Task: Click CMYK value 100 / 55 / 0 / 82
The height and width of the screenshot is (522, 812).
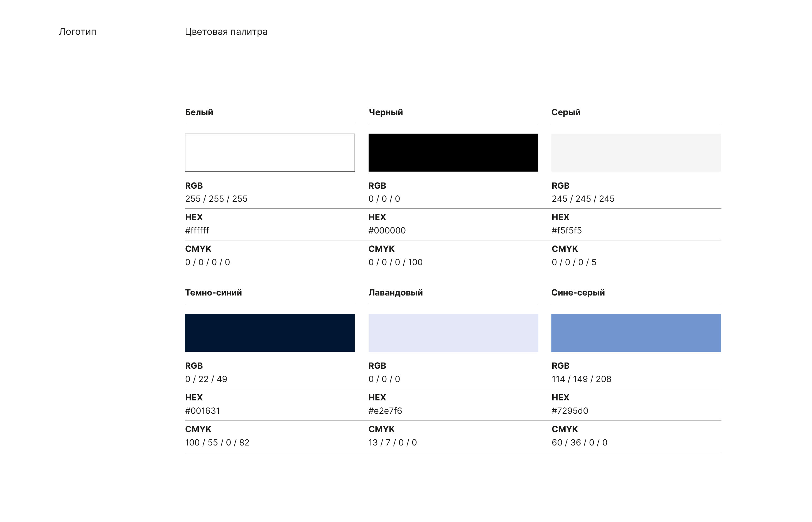Action: (217, 442)
